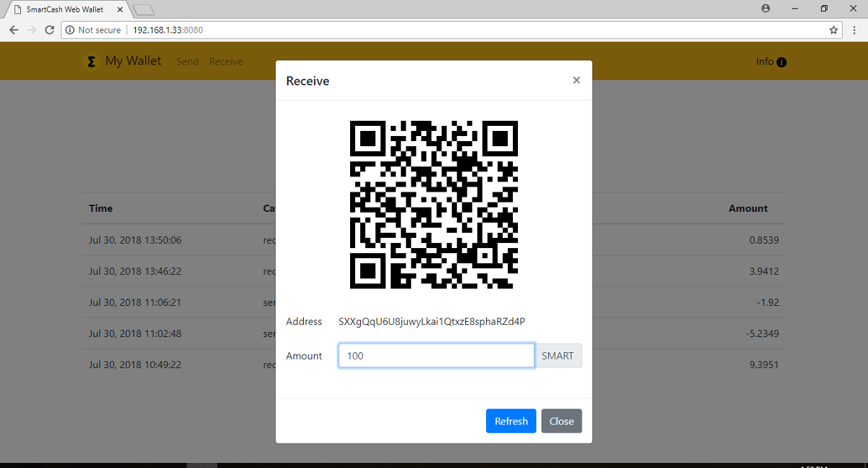The width and height of the screenshot is (868, 468).
Task: Click the Jul 30, 2018 13:46:22 row
Action: click(x=434, y=271)
